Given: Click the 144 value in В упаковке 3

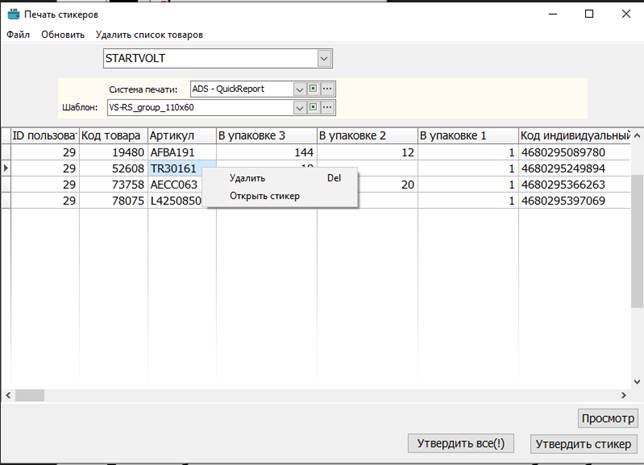Looking at the screenshot, I should (x=267, y=152).
